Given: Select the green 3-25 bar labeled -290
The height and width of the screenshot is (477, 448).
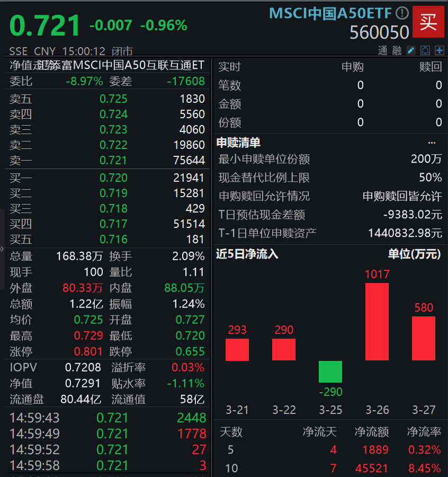Looking at the screenshot, I should 330,372.
